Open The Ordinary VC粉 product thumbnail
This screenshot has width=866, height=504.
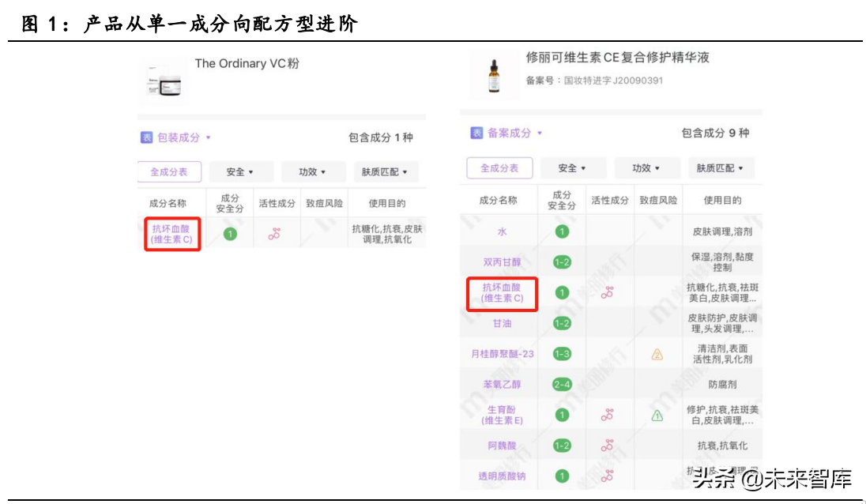click(x=164, y=81)
